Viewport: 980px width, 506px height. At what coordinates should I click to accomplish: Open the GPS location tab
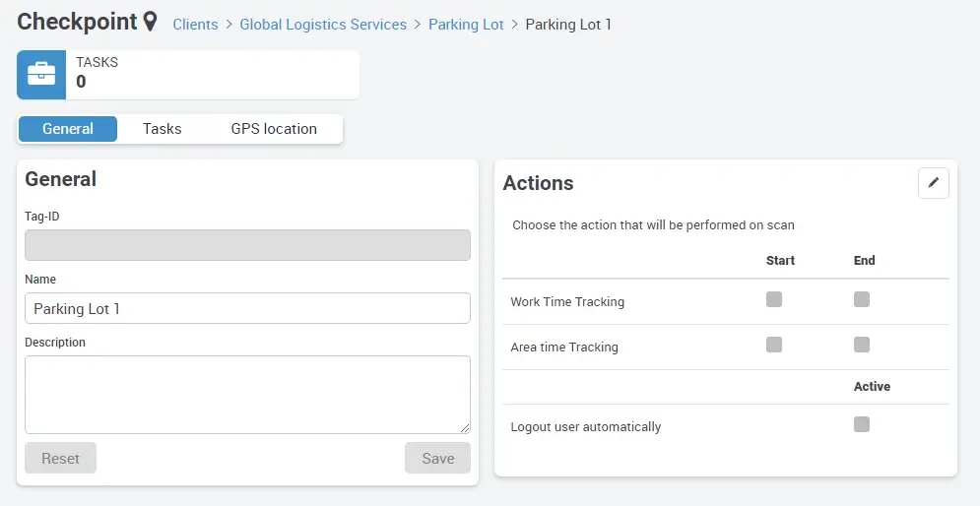pos(274,129)
